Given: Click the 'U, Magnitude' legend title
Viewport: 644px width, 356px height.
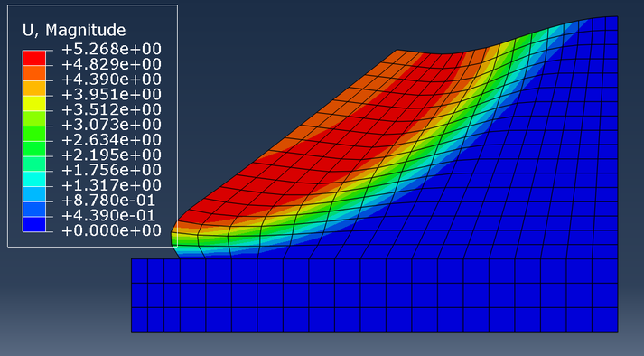Looking at the screenshot, I should (x=74, y=30).
